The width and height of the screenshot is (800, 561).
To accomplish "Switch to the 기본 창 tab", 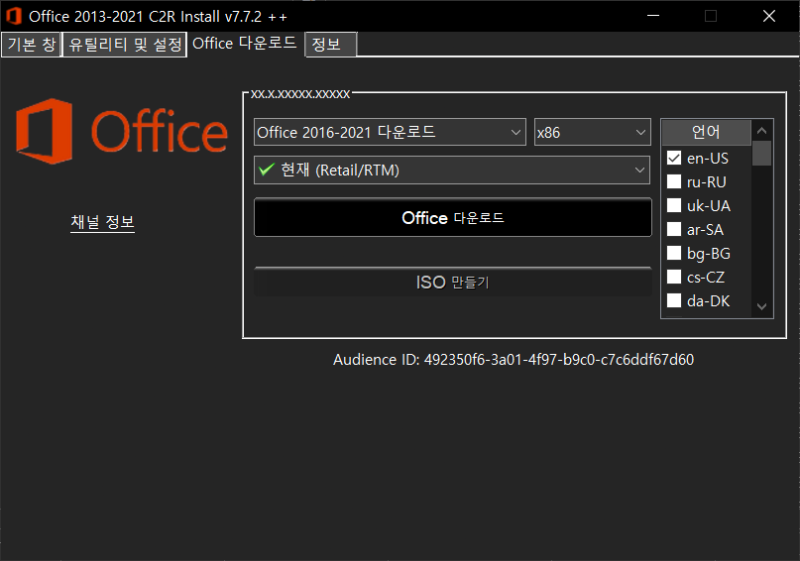I will [32, 44].
